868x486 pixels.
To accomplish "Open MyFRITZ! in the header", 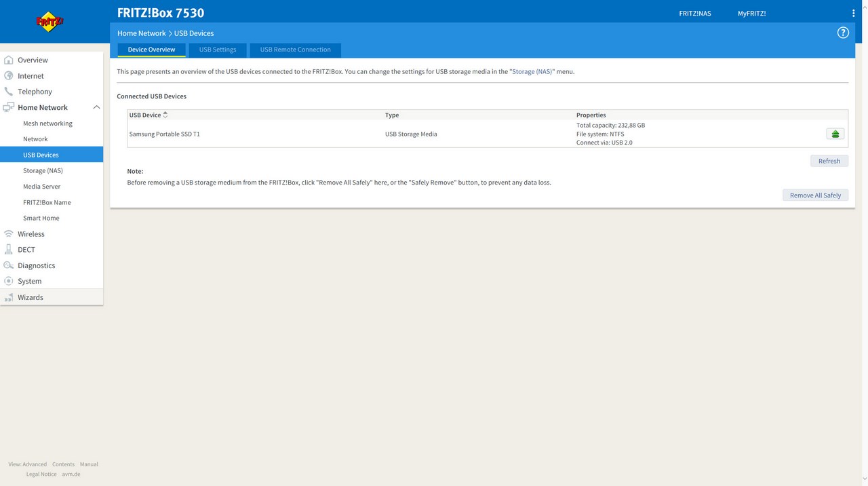I will pos(751,14).
